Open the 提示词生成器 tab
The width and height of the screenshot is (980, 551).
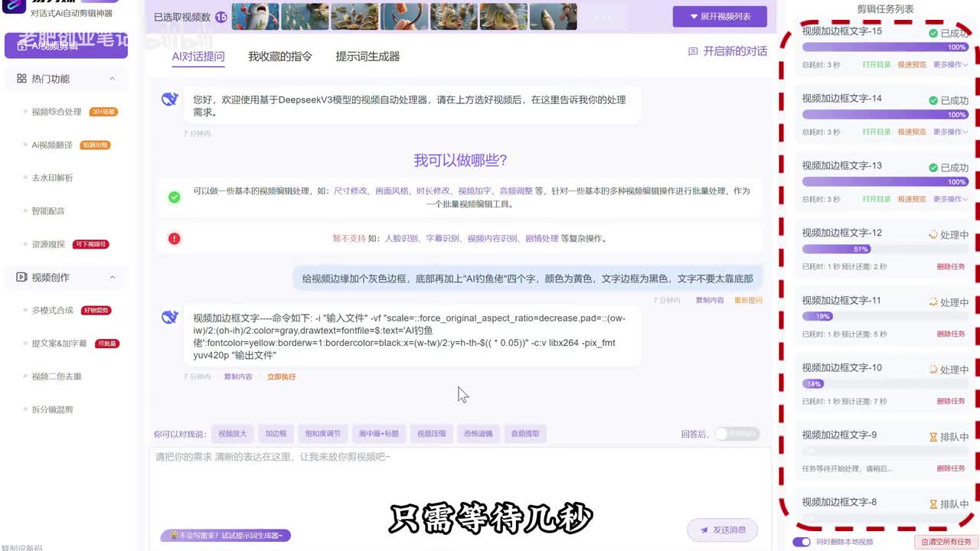(367, 57)
